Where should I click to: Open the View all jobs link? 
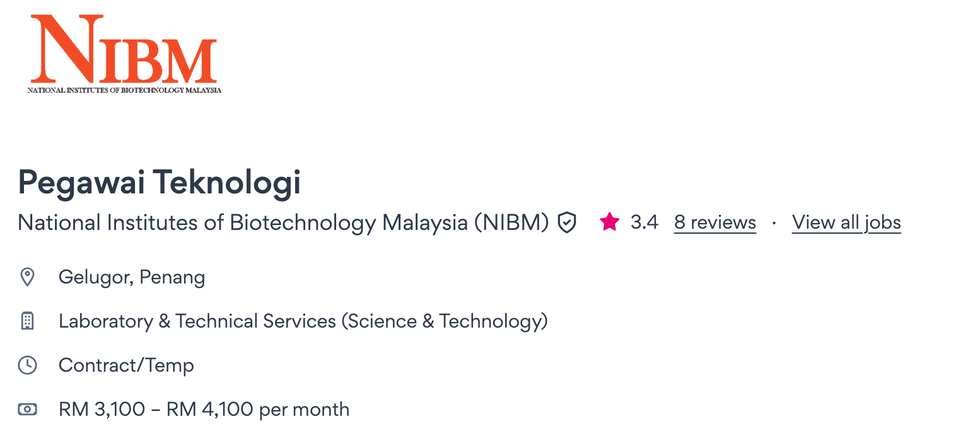pyautogui.click(x=846, y=222)
